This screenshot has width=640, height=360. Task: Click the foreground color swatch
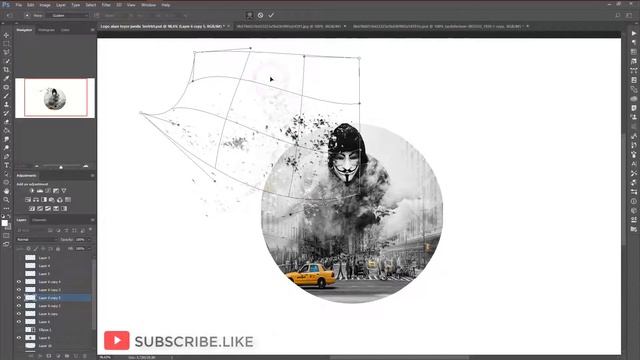tap(4, 223)
